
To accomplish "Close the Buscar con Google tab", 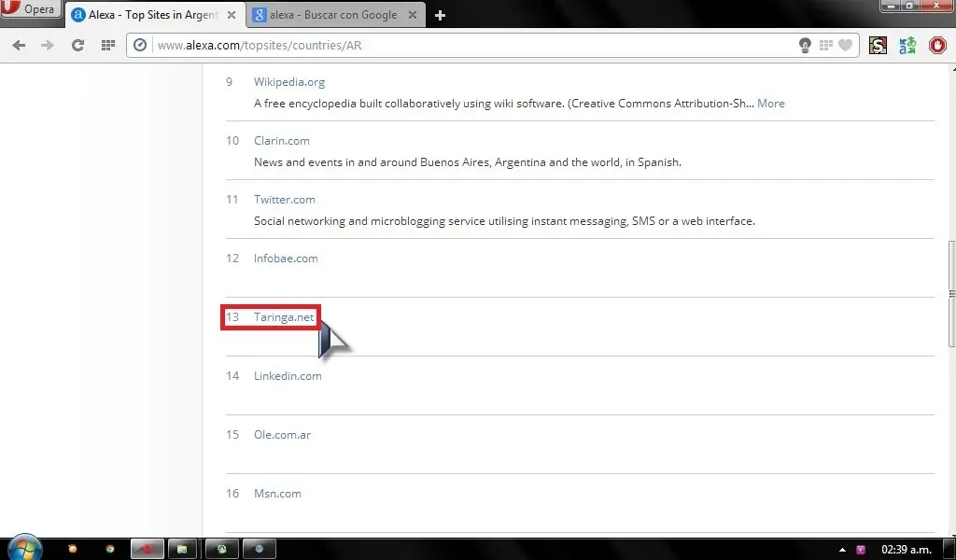I will [x=413, y=15].
